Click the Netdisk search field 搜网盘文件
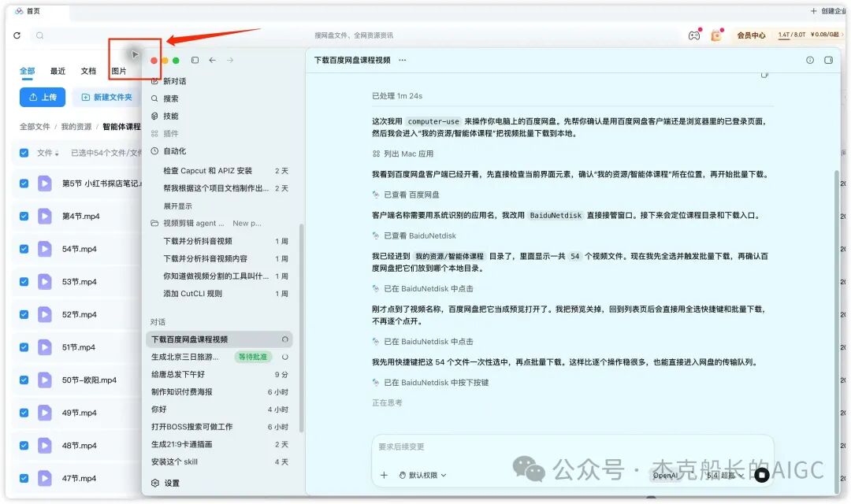This screenshot has width=851, height=504. (353, 35)
